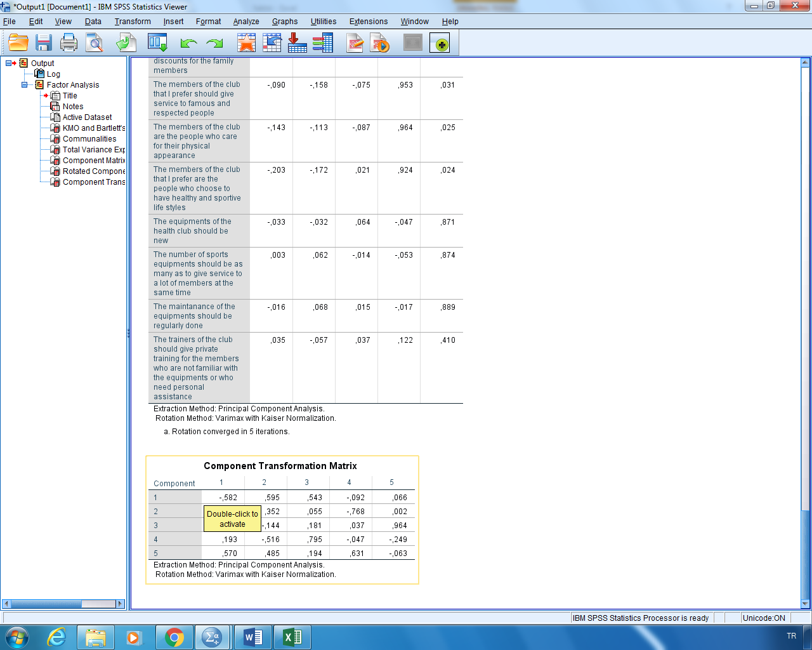Open the Windows Start menu

pyautogui.click(x=16, y=637)
